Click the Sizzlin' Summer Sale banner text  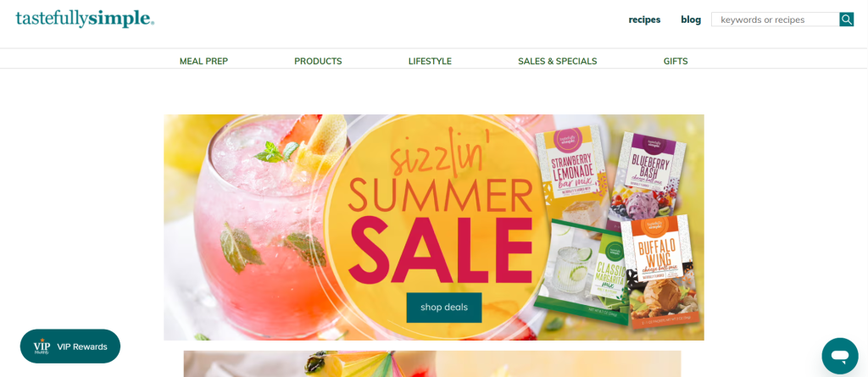(442, 216)
